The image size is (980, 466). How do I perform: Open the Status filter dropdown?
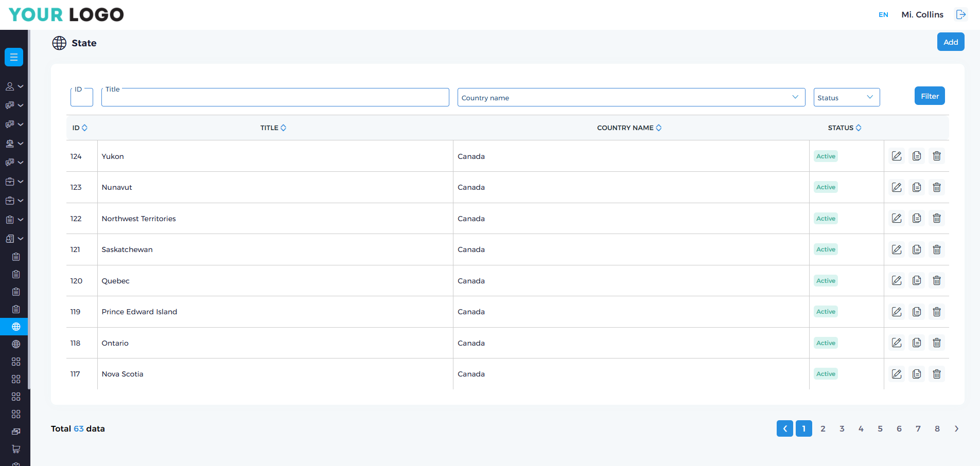coord(846,97)
